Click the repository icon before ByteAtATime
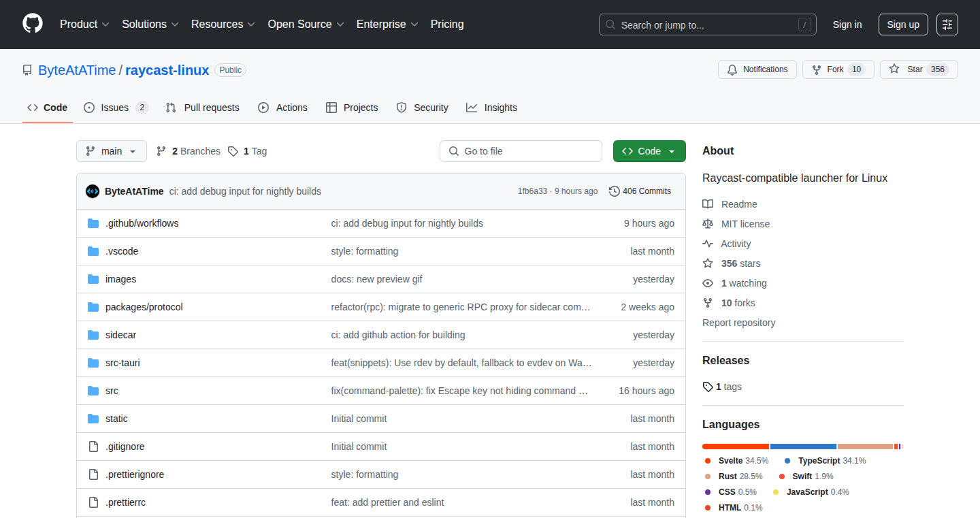 pyautogui.click(x=27, y=70)
